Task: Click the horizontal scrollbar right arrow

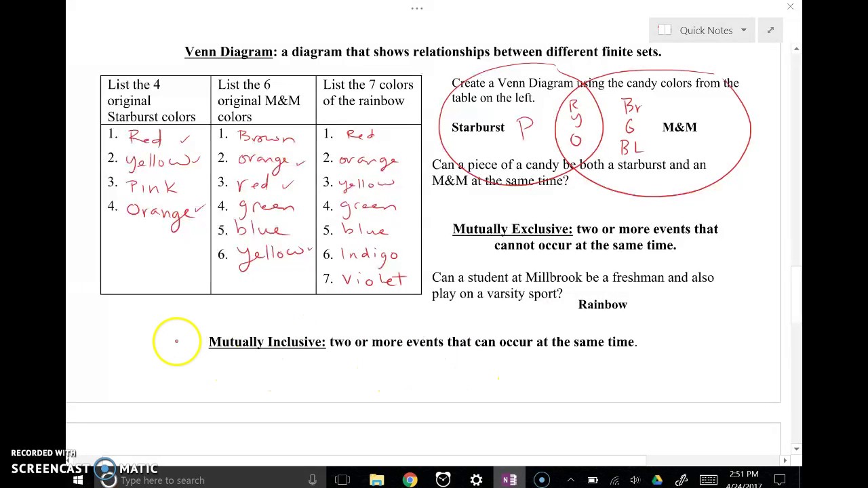Action: pos(785,460)
